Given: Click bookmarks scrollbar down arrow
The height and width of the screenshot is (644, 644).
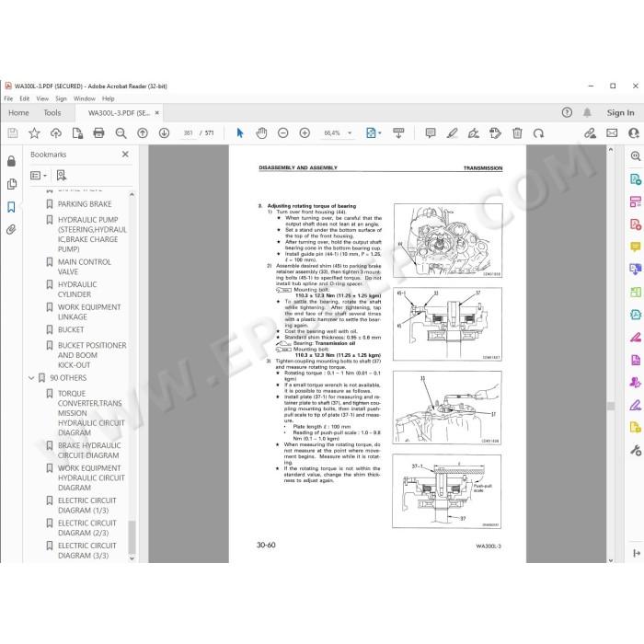Looking at the screenshot, I should tap(132, 558).
